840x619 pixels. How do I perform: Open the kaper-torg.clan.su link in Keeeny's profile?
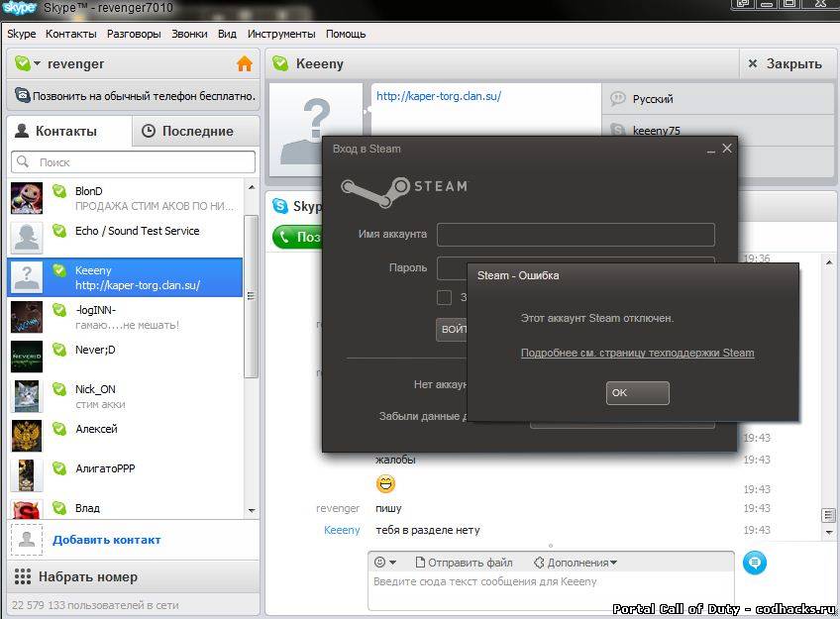[x=439, y=96]
